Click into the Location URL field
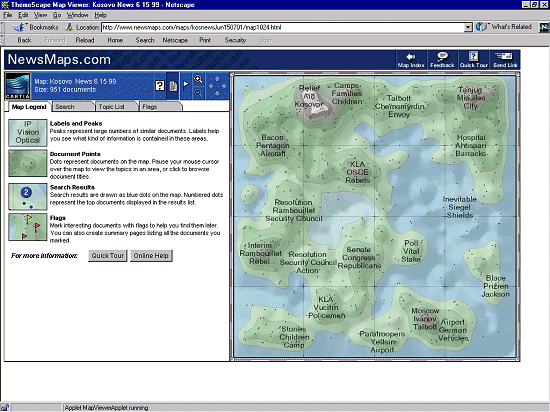This screenshot has width=550, height=412. 283,27
